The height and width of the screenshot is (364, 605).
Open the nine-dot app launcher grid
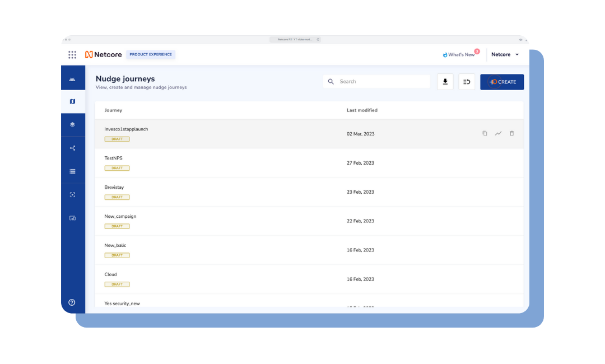(72, 55)
